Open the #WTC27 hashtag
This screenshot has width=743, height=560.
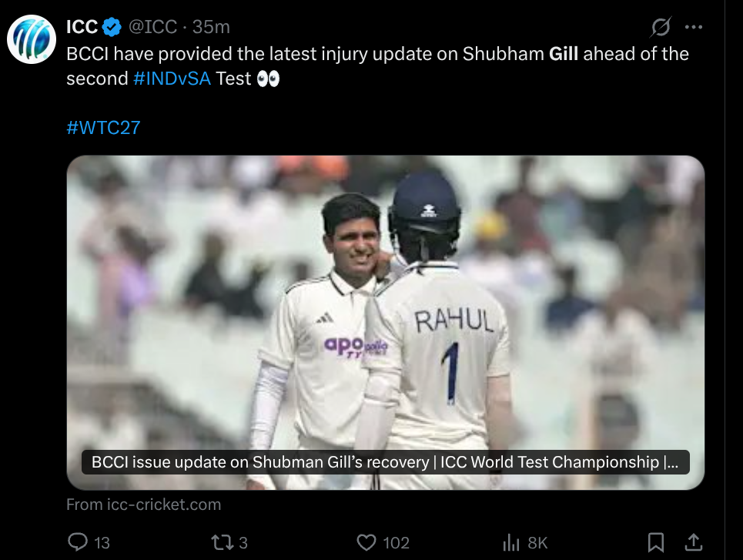tap(103, 127)
